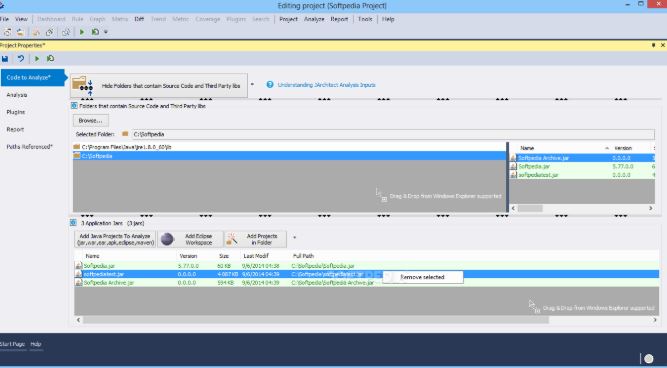Click the Eclipse sphere icon
The image size is (667, 368).
click(167, 240)
